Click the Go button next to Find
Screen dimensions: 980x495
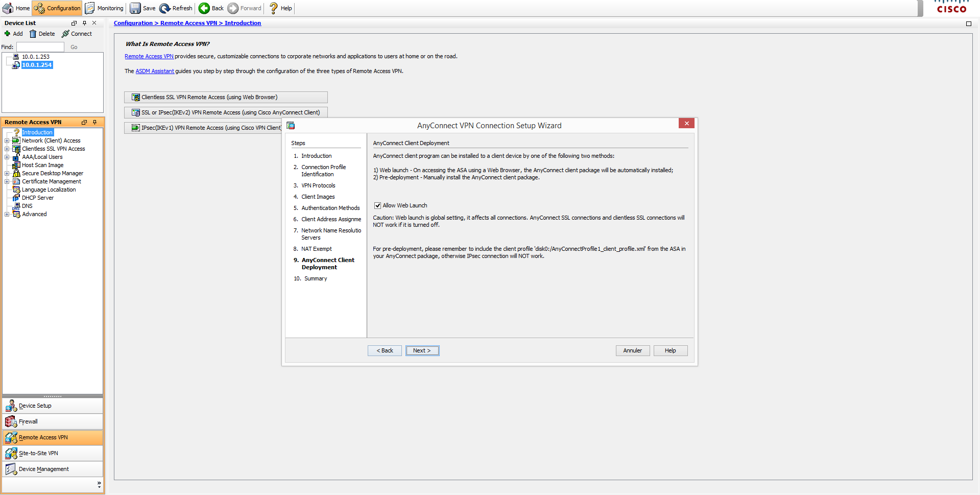coord(74,47)
